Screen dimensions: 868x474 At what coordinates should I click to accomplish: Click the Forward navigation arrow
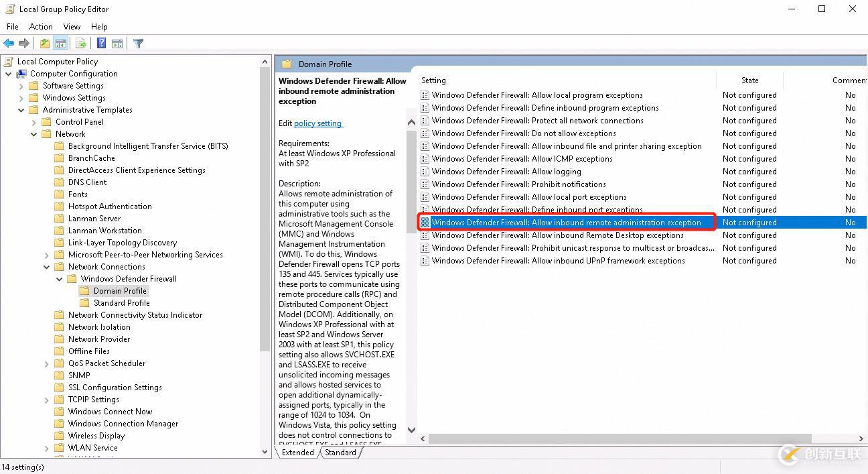tap(24, 43)
